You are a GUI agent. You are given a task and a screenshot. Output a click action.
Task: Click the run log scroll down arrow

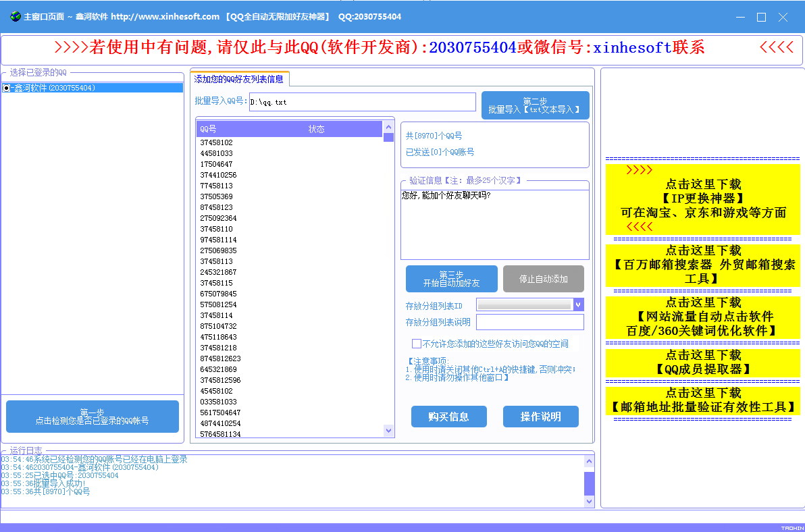click(x=589, y=501)
